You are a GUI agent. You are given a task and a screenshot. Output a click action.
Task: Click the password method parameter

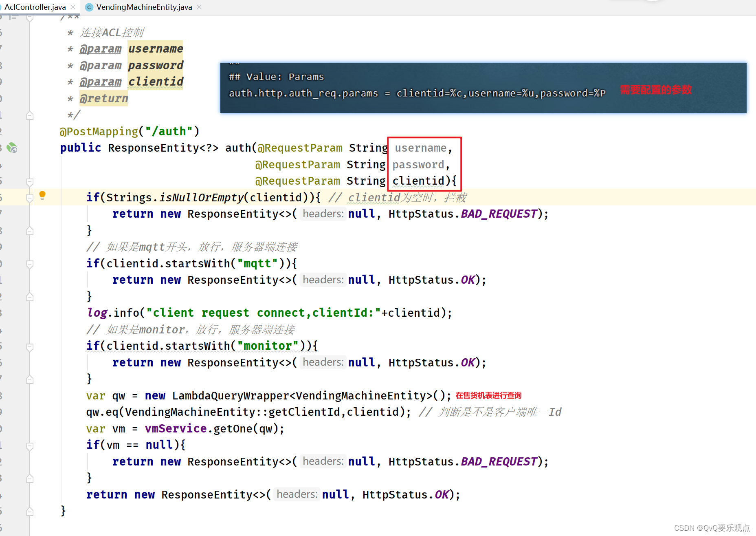pos(418,165)
